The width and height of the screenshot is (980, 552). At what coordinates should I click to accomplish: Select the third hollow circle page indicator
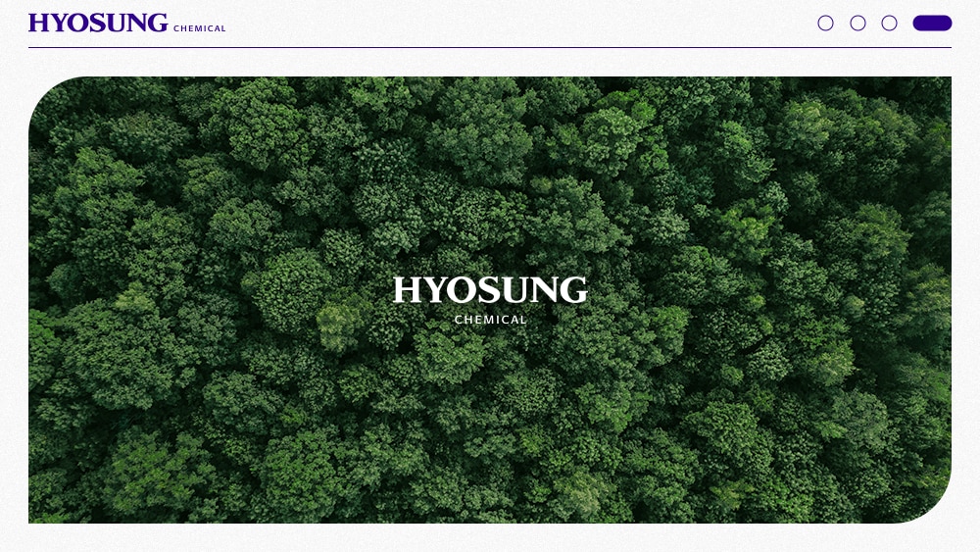889,24
